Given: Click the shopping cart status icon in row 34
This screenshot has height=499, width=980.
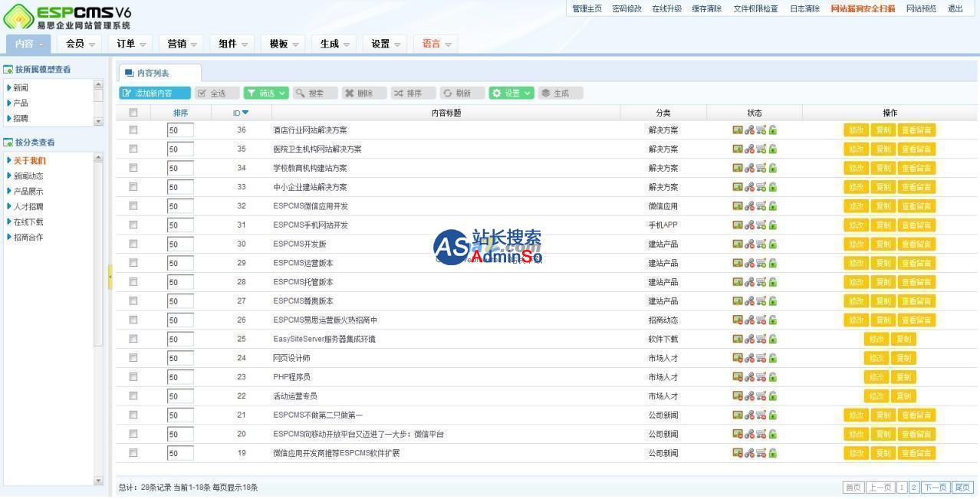Looking at the screenshot, I should [761, 168].
